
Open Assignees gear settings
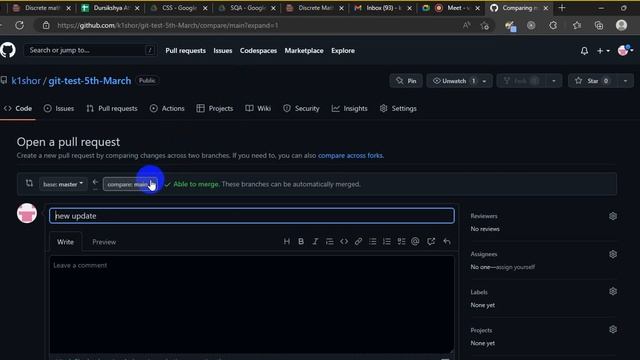613,254
